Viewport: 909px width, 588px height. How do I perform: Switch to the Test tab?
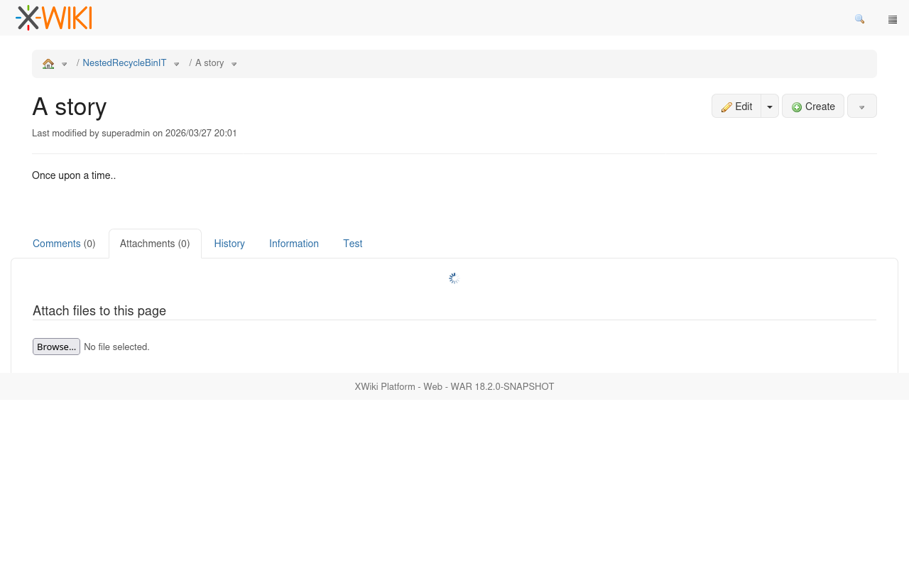pyautogui.click(x=353, y=244)
